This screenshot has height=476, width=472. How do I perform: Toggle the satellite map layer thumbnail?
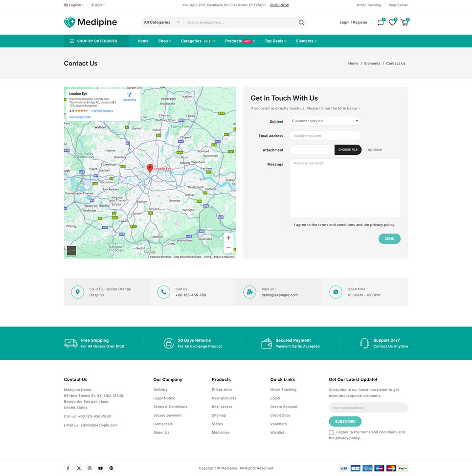coord(71,251)
